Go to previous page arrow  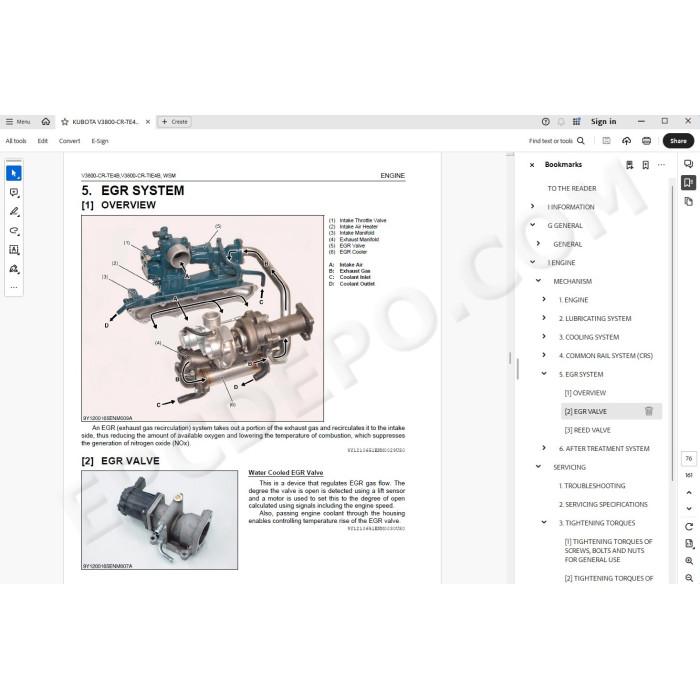(x=689, y=492)
